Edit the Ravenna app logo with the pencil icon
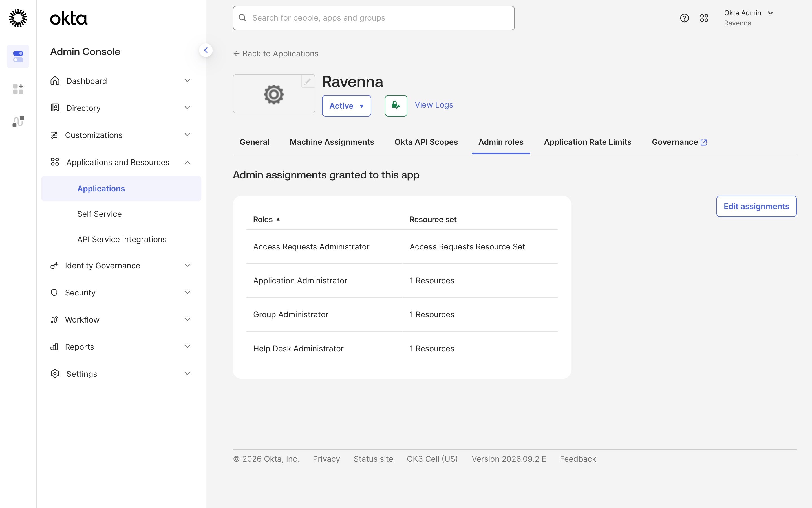The image size is (812, 508). (x=308, y=81)
